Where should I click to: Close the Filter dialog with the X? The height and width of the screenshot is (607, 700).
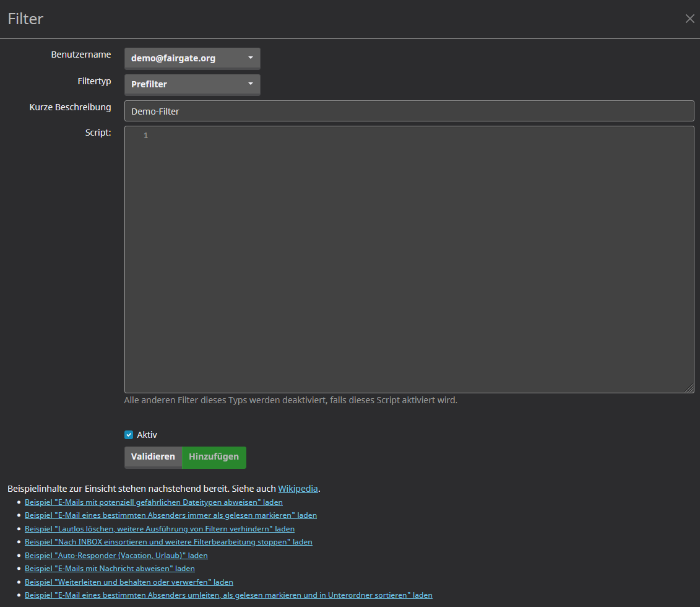coord(689,19)
